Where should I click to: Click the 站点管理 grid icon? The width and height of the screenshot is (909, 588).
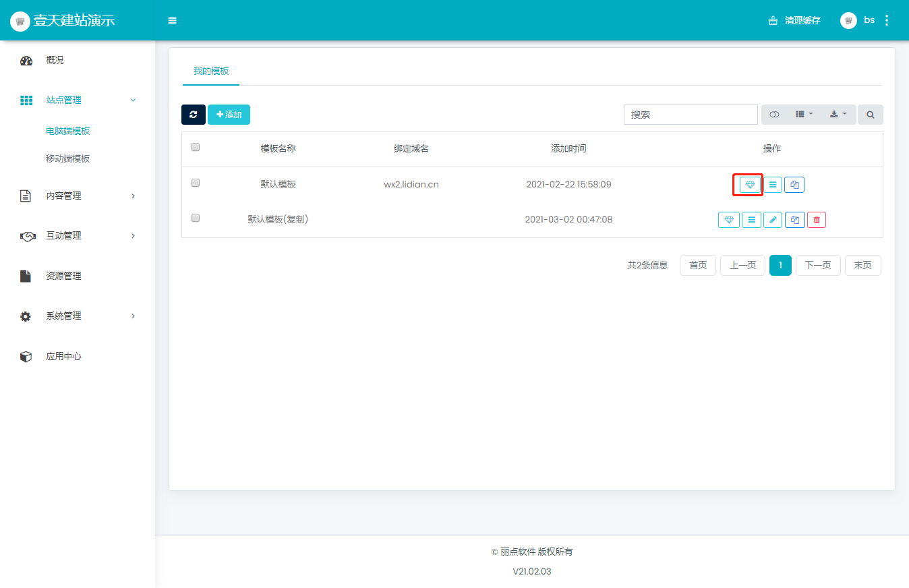[26, 100]
